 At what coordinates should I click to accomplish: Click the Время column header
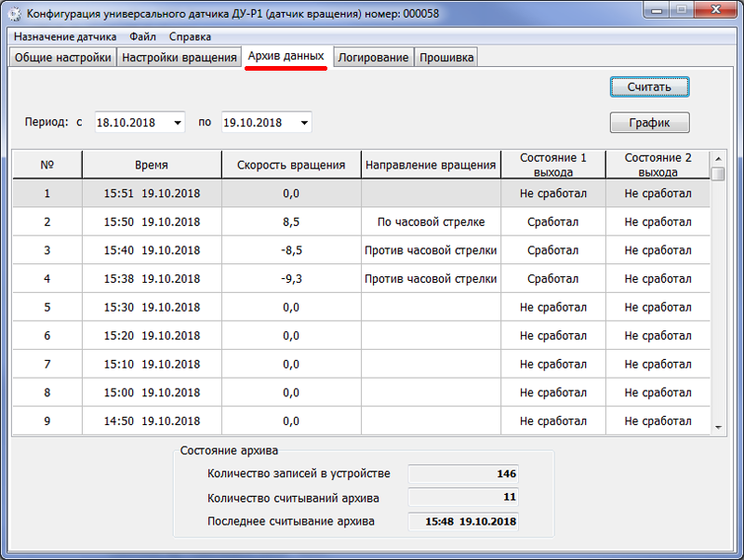[152, 165]
